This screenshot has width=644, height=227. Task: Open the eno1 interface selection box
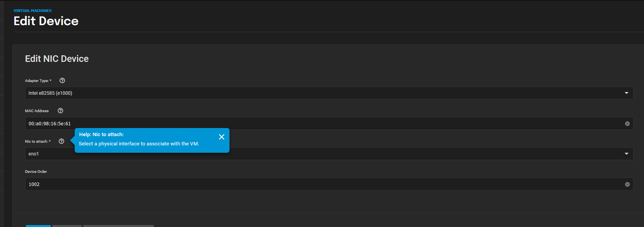pos(329,154)
